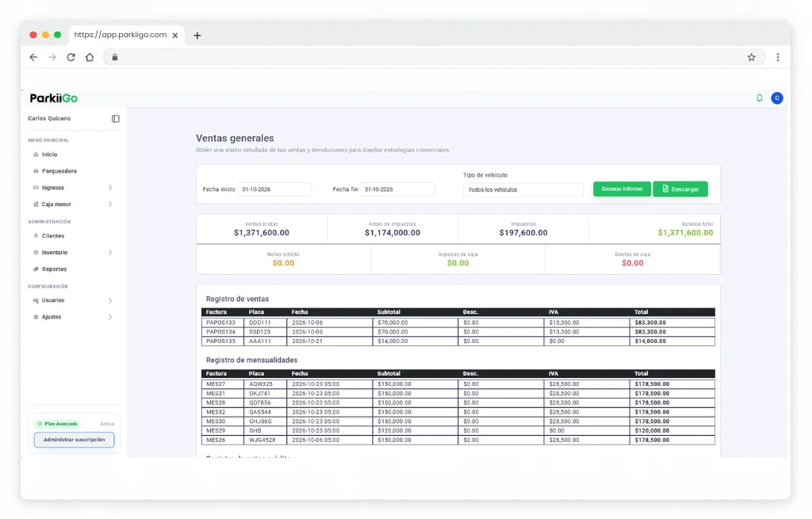The image size is (812, 519).
Task: Open Tipo de vehículo dropdown
Action: pos(523,190)
